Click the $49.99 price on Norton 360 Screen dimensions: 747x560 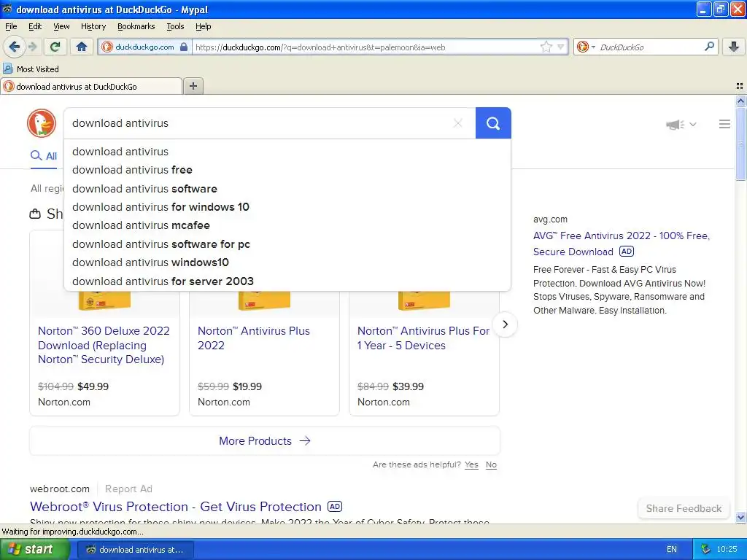click(x=93, y=386)
